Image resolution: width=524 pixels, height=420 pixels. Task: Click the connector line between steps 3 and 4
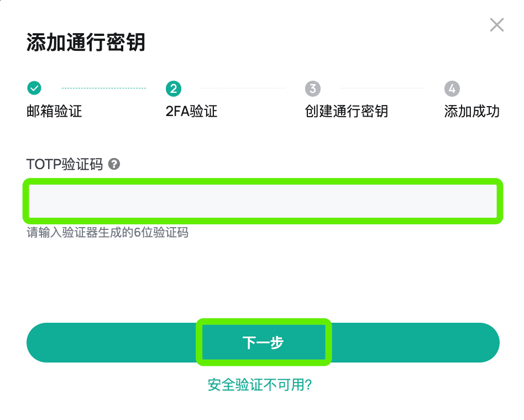coord(382,88)
